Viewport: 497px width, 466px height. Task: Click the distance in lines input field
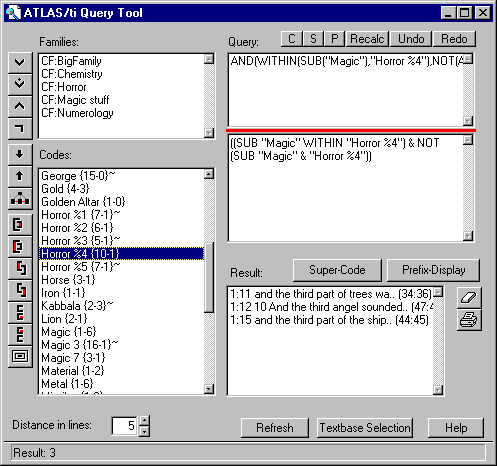[125, 426]
